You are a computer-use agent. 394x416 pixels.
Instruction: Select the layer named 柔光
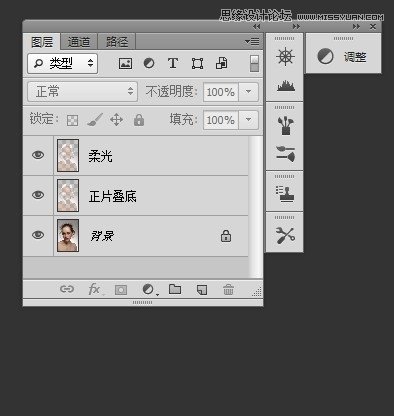coord(135,156)
